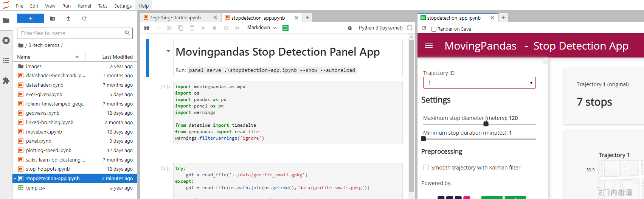
Task: Upload files using the upload arrow icon
Action: pos(68,18)
